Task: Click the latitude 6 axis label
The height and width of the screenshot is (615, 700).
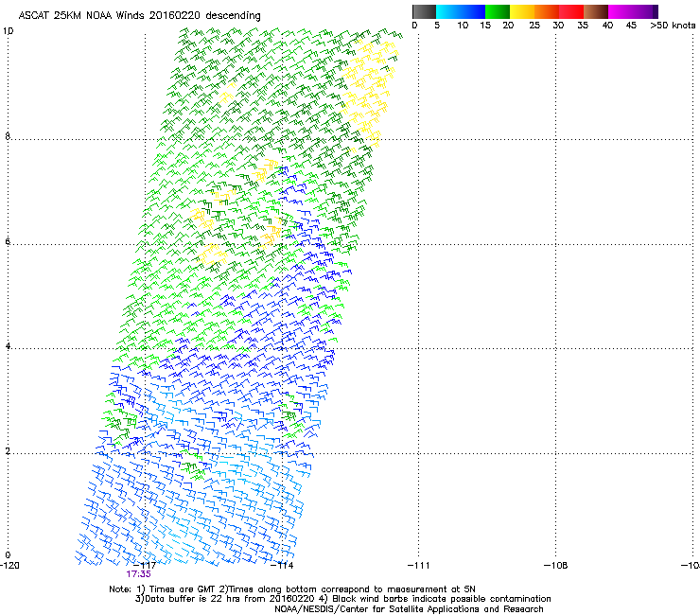Action: coord(8,241)
